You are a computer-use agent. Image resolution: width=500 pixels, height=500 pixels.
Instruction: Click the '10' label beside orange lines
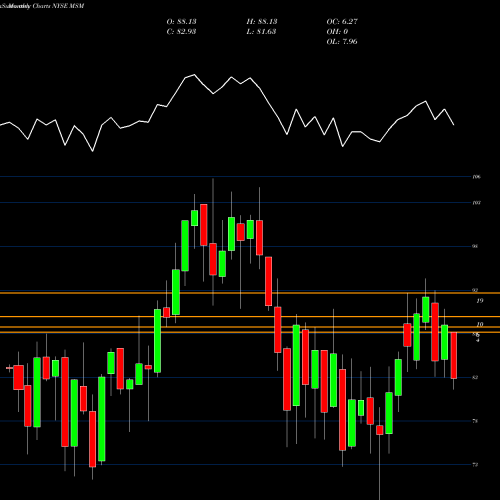click(x=480, y=324)
